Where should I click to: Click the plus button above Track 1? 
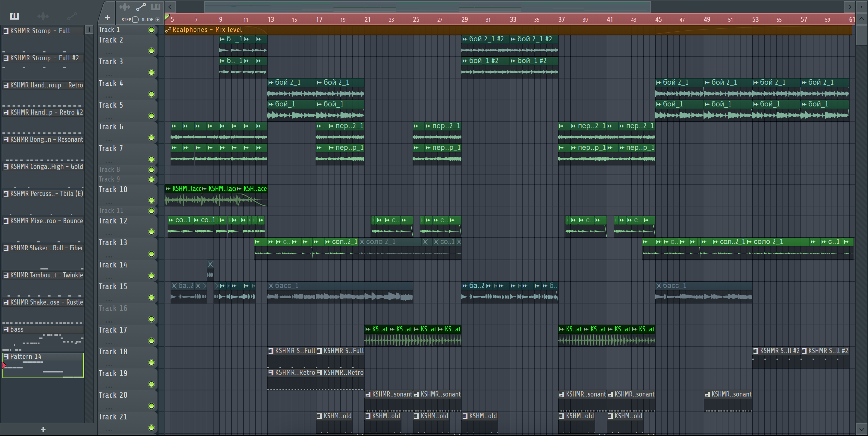point(108,18)
